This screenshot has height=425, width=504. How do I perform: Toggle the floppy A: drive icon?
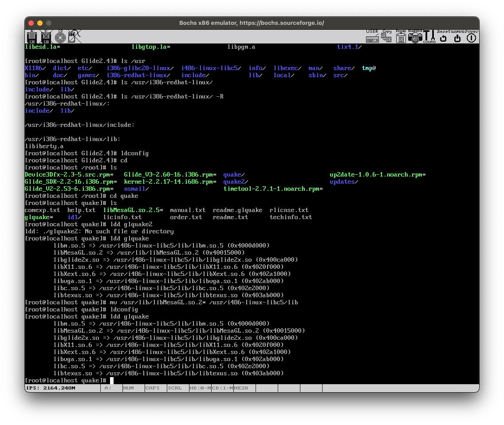click(32, 37)
